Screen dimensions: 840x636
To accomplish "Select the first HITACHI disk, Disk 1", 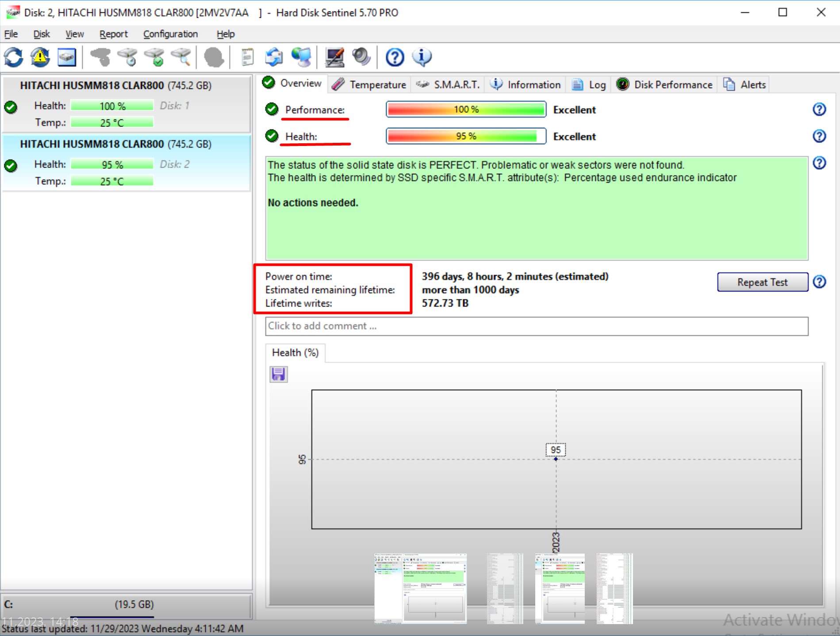I will click(x=127, y=104).
